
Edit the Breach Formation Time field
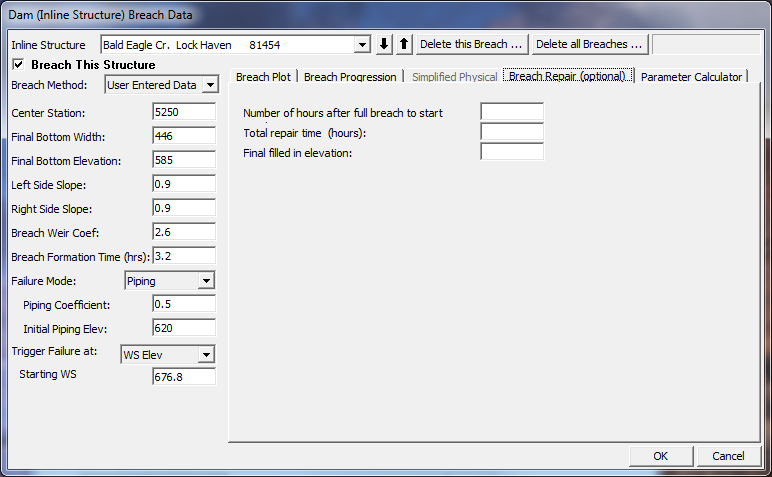point(184,257)
